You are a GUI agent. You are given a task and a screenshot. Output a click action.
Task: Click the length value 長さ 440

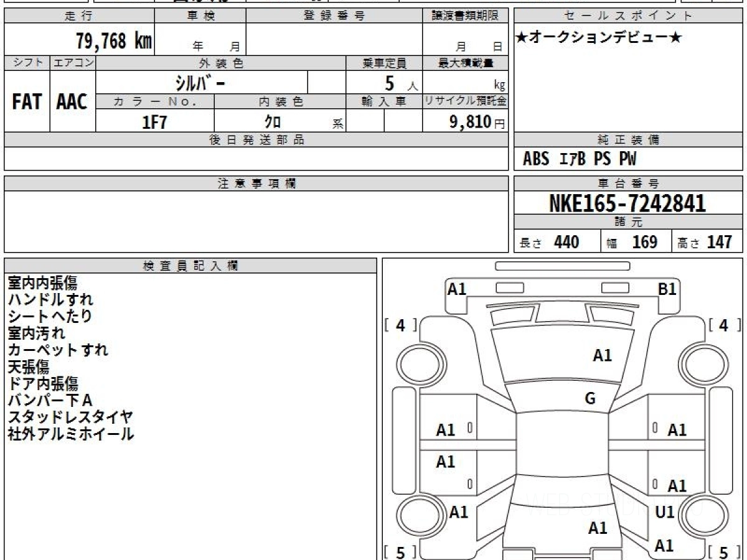click(549, 242)
